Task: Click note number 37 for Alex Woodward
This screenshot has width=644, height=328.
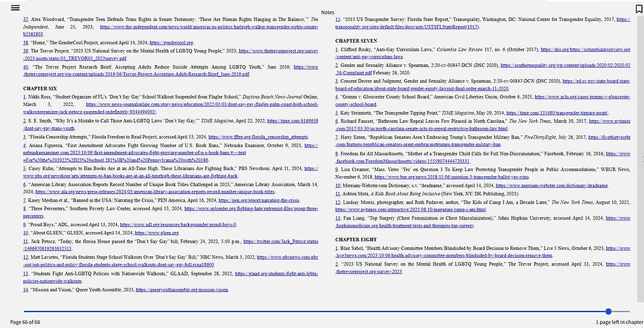Action: click(26, 19)
